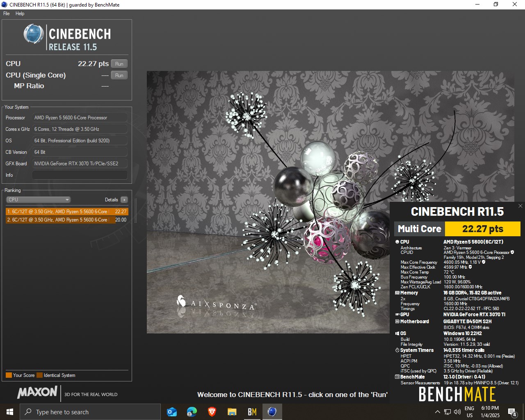Show hidden system tray icons
The height and width of the screenshot is (420, 525).
point(437,412)
